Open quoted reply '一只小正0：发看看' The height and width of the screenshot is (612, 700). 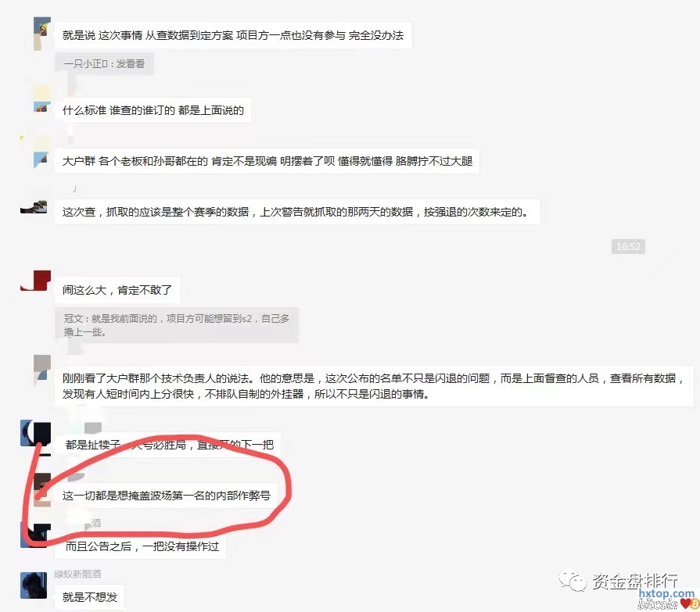point(105,64)
